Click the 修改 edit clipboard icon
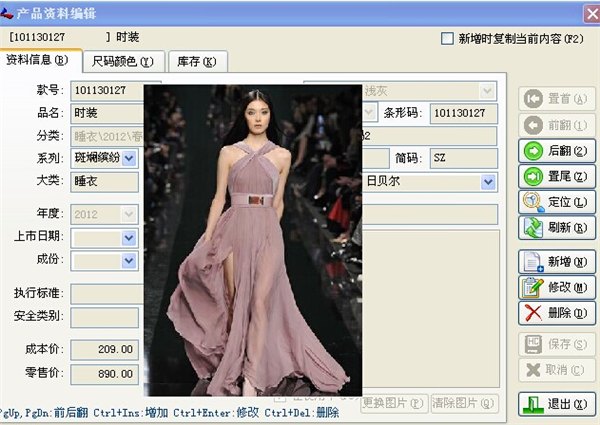The image size is (600, 425). (x=533, y=287)
